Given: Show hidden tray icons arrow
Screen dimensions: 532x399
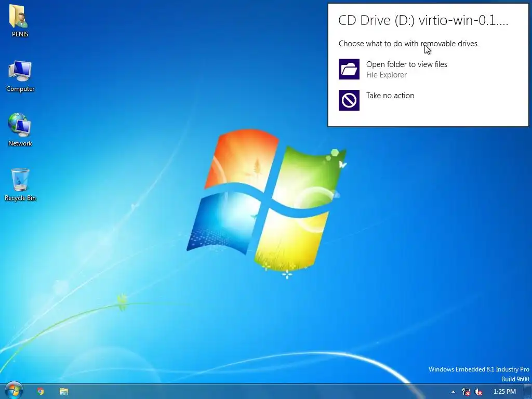Looking at the screenshot, I should pos(453,392).
